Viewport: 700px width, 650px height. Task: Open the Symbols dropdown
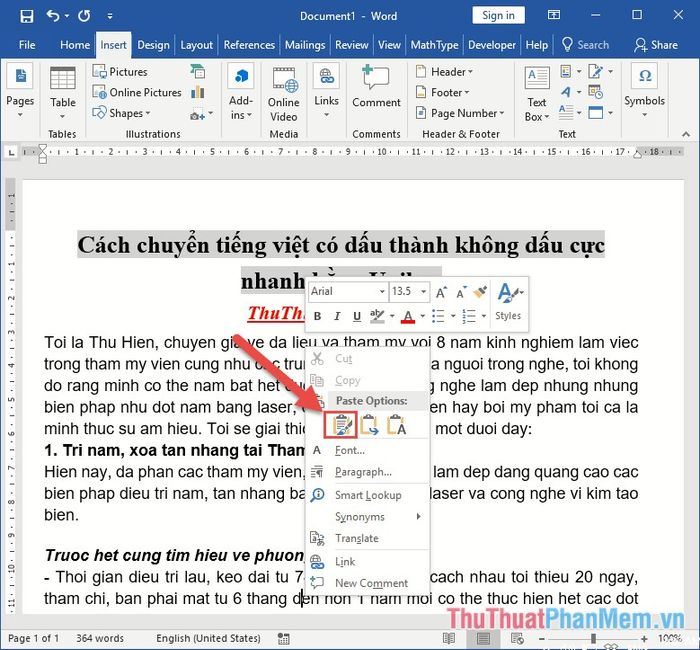pyautogui.click(x=644, y=92)
